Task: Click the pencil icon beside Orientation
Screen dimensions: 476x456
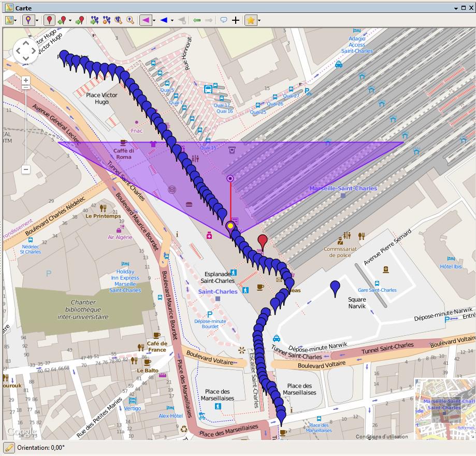Action: click(9, 448)
